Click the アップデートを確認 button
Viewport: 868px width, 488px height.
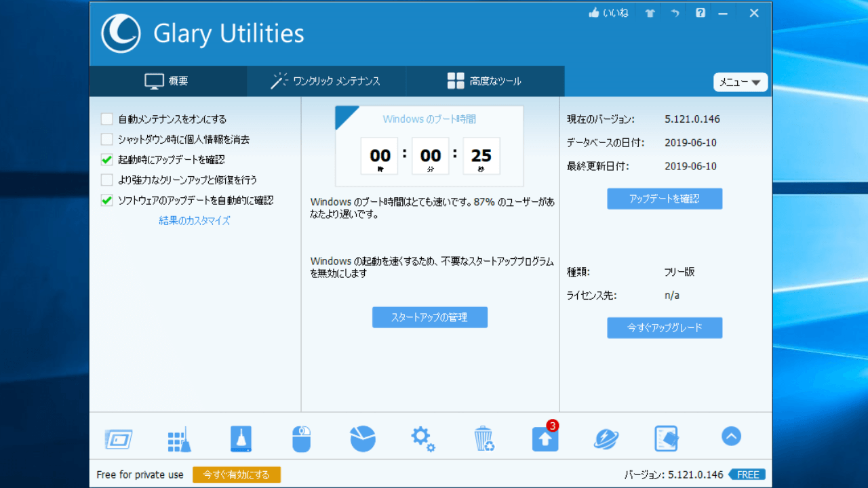coord(665,199)
